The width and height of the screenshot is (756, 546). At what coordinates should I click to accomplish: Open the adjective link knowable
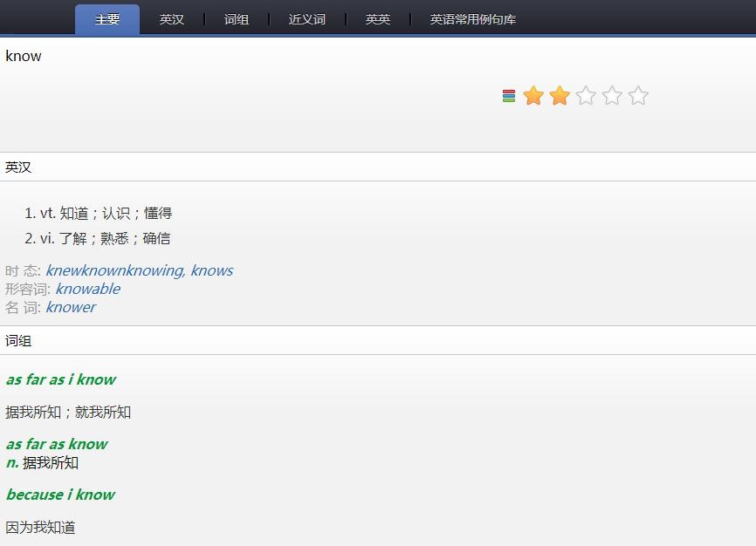(88, 289)
